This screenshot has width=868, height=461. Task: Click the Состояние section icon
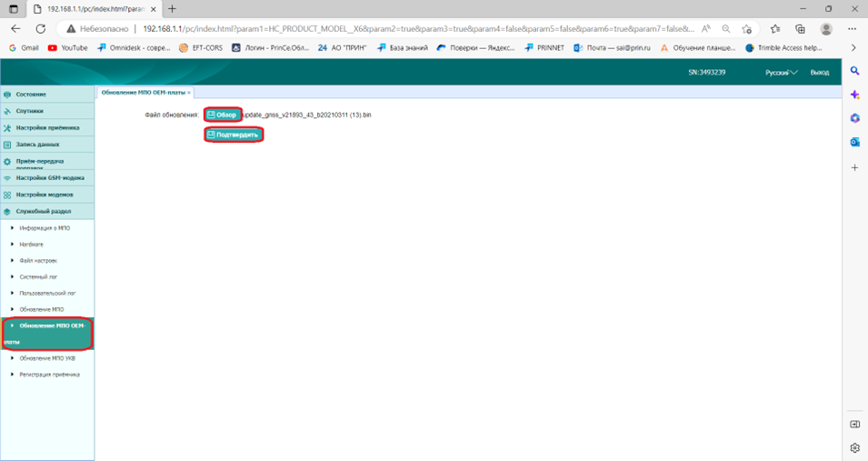(7, 95)
